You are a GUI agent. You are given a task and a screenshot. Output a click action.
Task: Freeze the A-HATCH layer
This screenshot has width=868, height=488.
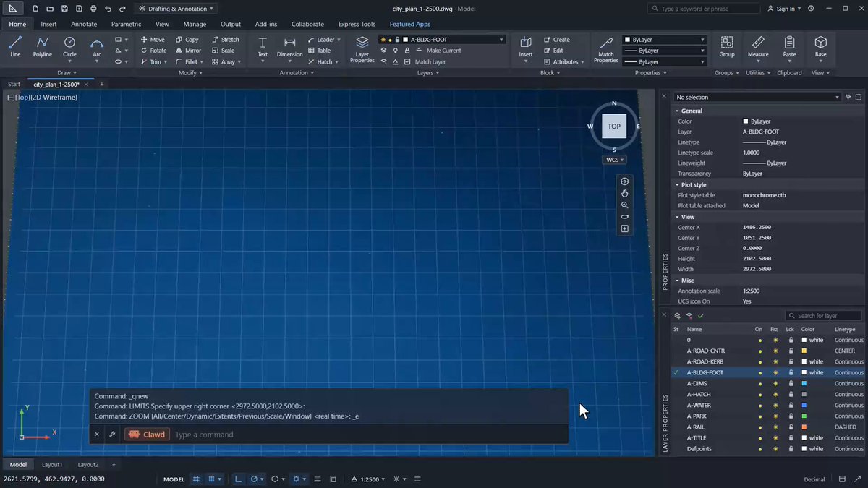[775, 395]
